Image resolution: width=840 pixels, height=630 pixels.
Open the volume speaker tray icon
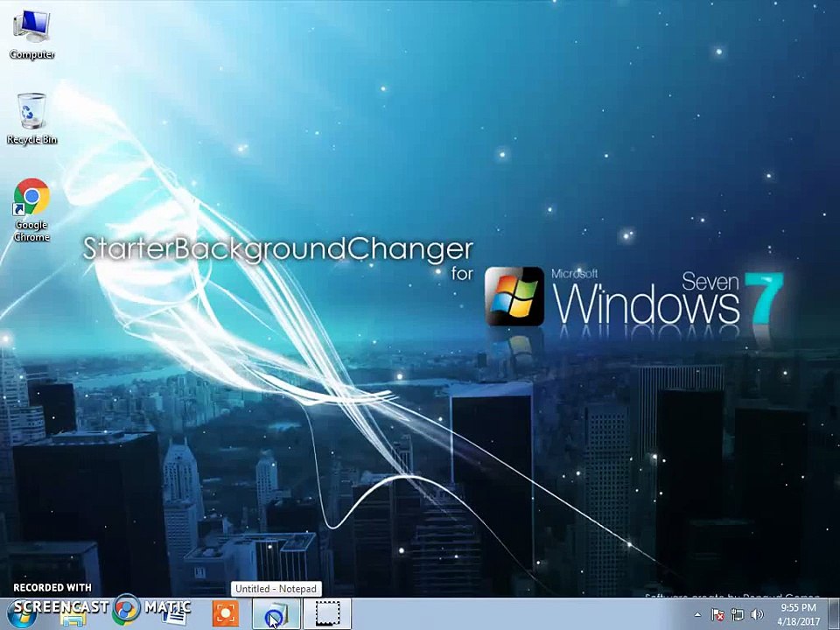coord(757,614)
